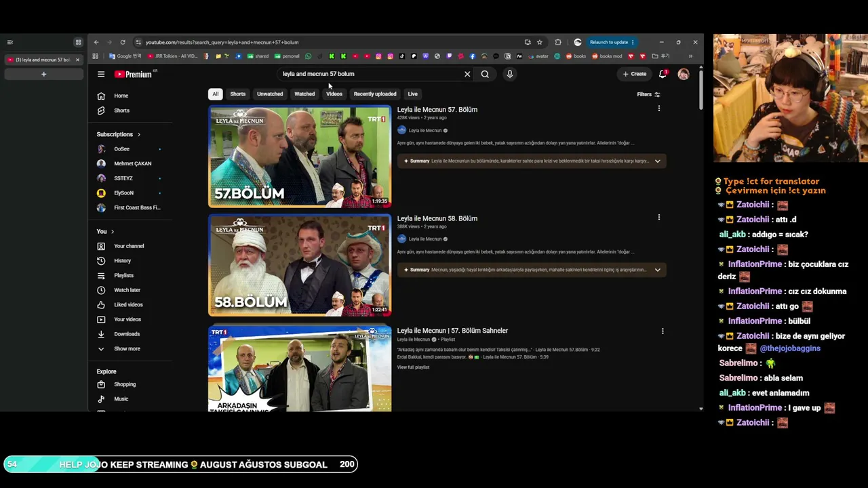Image resolution: width=868 pixels, height=488 pixels.
Task: Expand the 57. Bölüm Summary
Action: tap(657, 161)
